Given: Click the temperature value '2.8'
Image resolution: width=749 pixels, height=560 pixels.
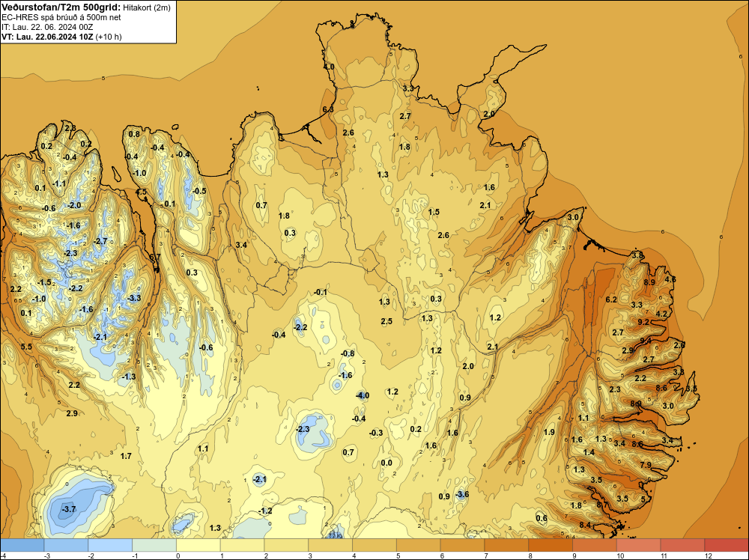Looking at the screenshot, I should [x=70, y=127].
